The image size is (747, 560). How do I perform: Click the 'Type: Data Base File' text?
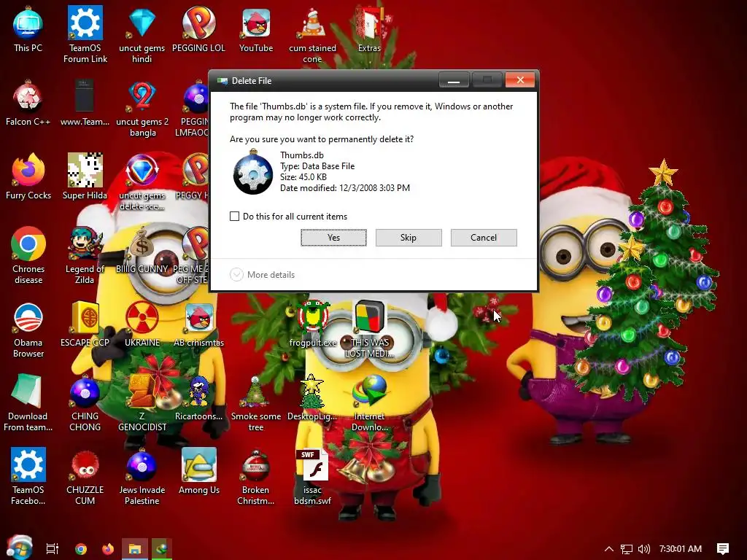pos(317,166)
